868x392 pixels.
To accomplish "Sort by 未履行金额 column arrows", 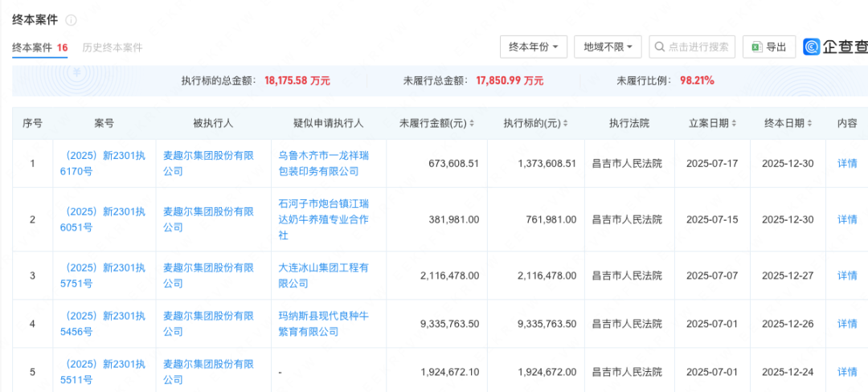I will point(472,124).
